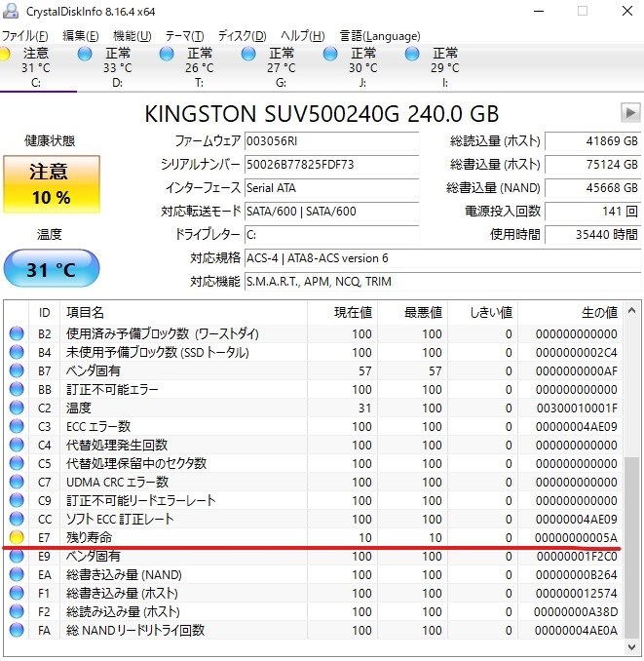Click the total NAND writes value 45668 GB

(x=593, y=188)
